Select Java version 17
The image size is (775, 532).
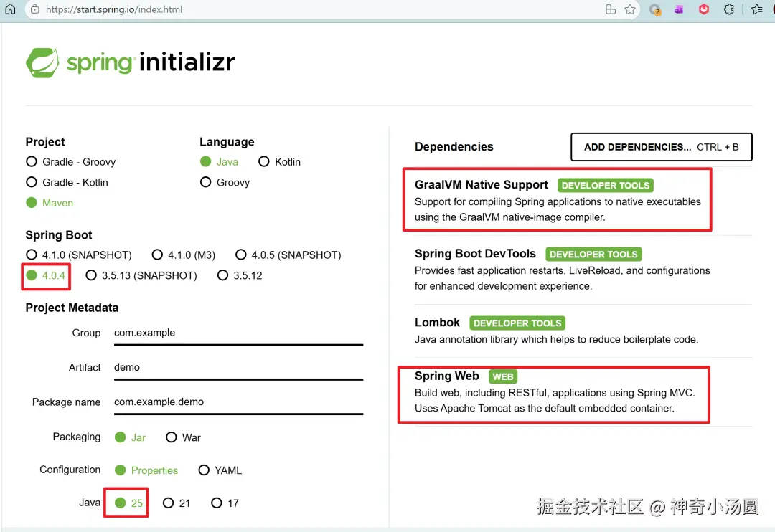[225, 503]
